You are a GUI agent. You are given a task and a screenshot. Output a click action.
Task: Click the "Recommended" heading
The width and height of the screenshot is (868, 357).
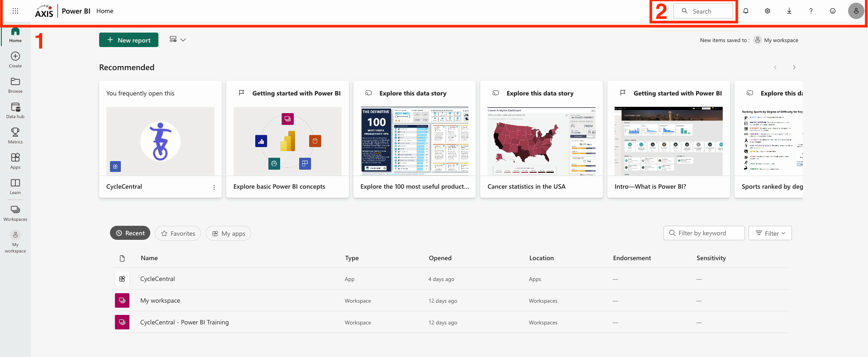point(127,67)
